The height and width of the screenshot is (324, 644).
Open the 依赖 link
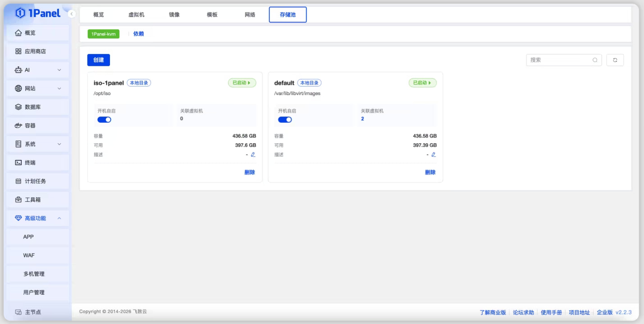(x=139, y=34)
